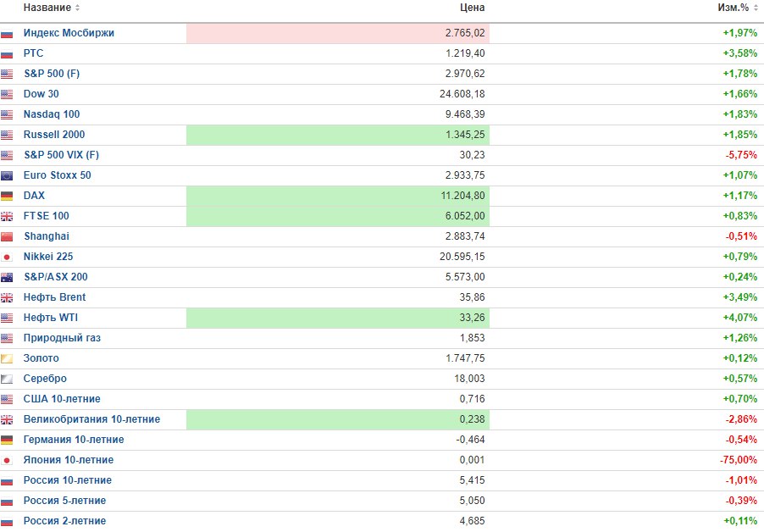The height and width of the screenshot is (532, 764).
Task: Select the Золото price 1.747,75
Action: (x=465, y=358)
